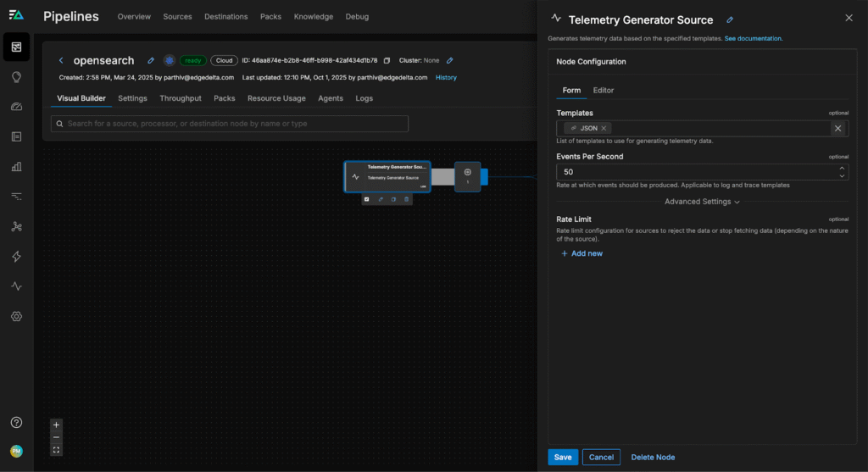Open the settings gear in the left sidebar
Viewport: 868px width, 472px height.
(16, 316)
